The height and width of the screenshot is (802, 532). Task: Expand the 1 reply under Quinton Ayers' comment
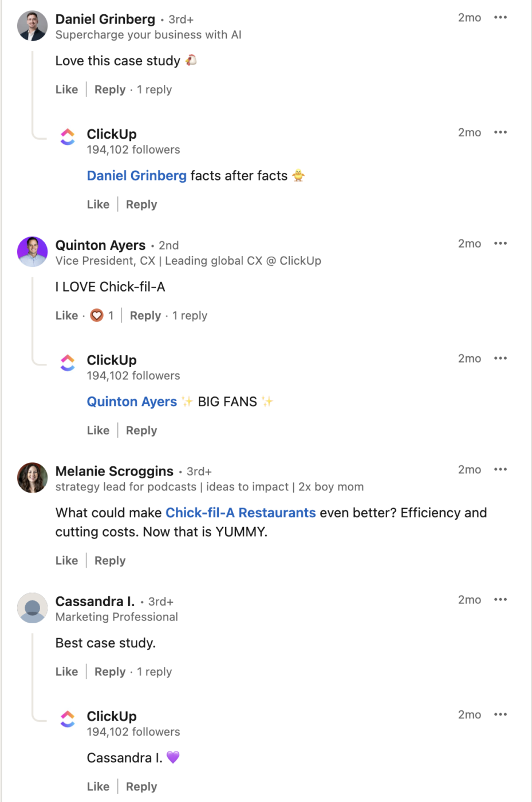click(x=190, y=316)
